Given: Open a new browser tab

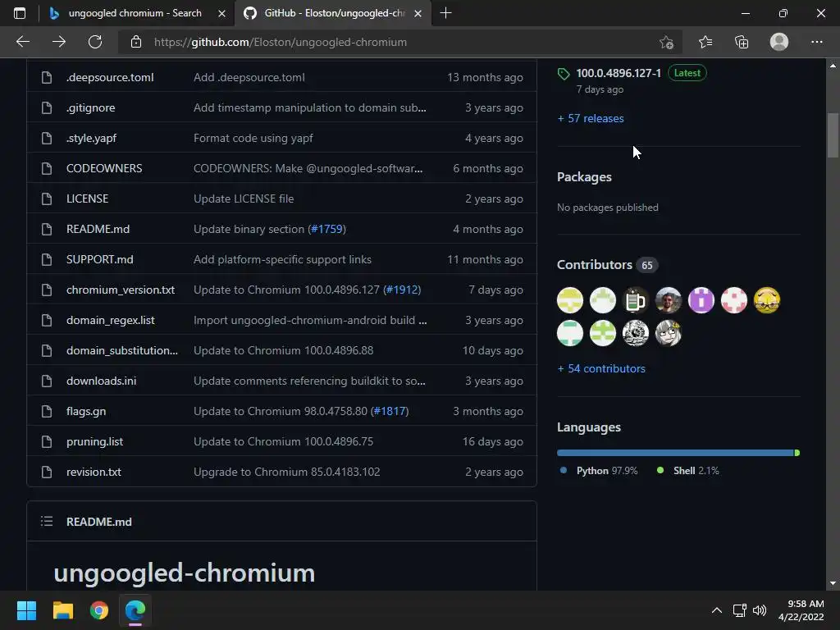Looking at the screenshot, I should [x=445, y=13].
